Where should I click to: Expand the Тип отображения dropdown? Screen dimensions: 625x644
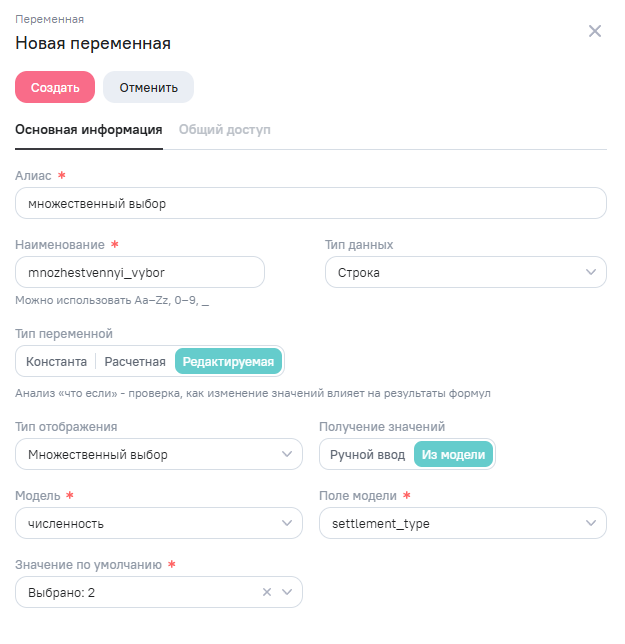point(158,455)
